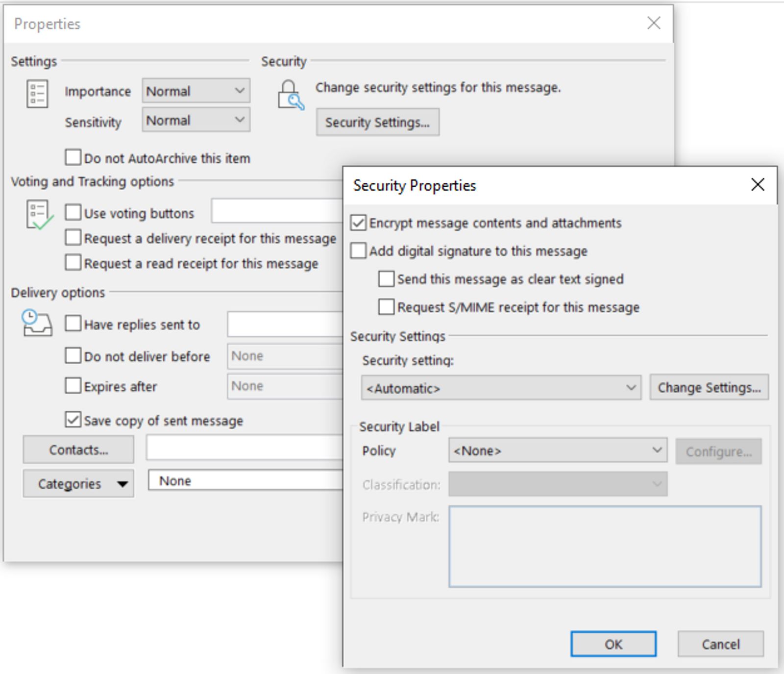
Task: Open the Importance dropdown
Action: tap(196, 91)
